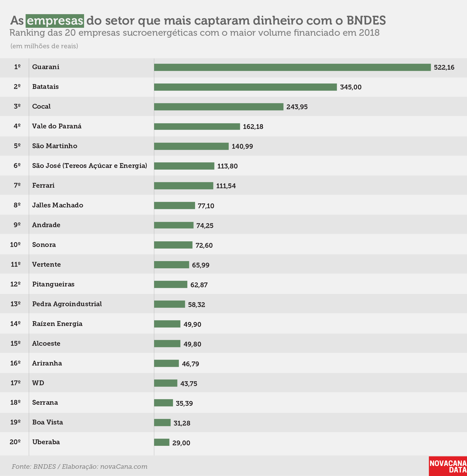Click the value "113,80"
The image size is (467, 476).
[227, 166]
